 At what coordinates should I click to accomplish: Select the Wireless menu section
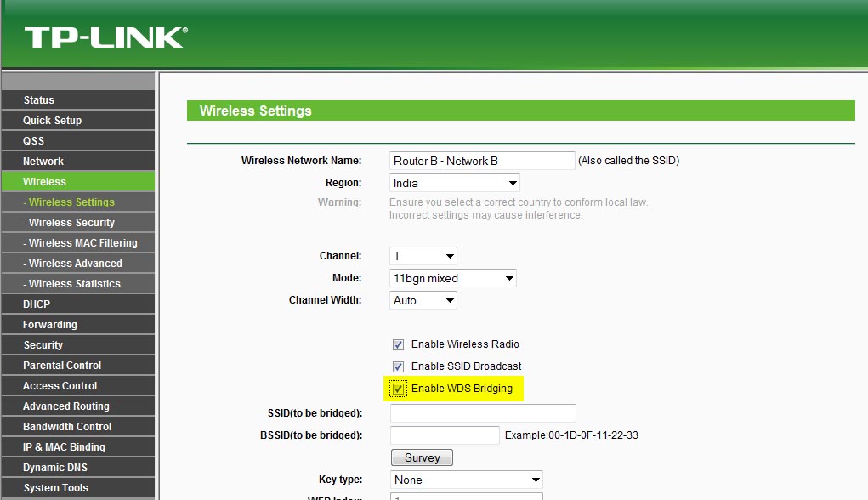coord(78,182)
